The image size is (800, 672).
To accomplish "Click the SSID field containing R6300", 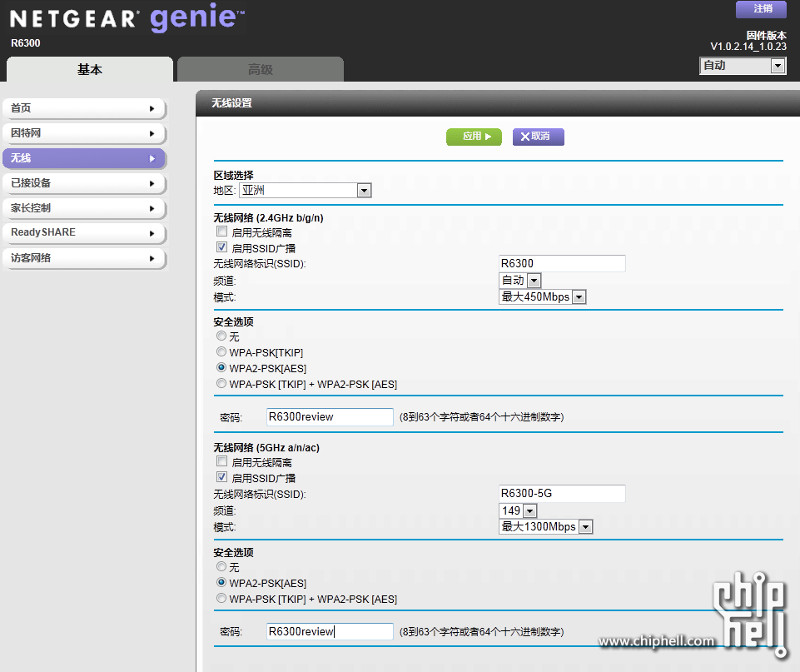I will [x=562, y=264].
